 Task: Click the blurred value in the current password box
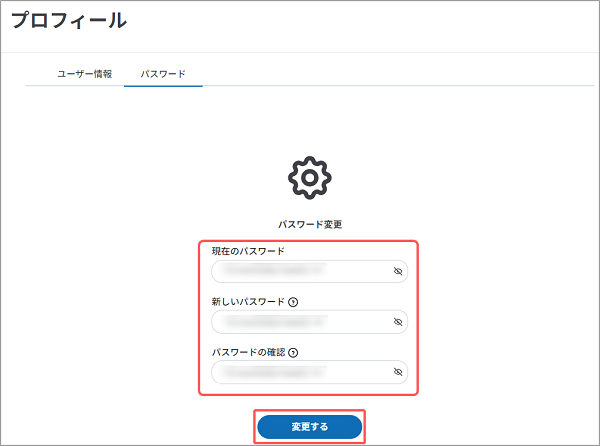tap(274, 271)
